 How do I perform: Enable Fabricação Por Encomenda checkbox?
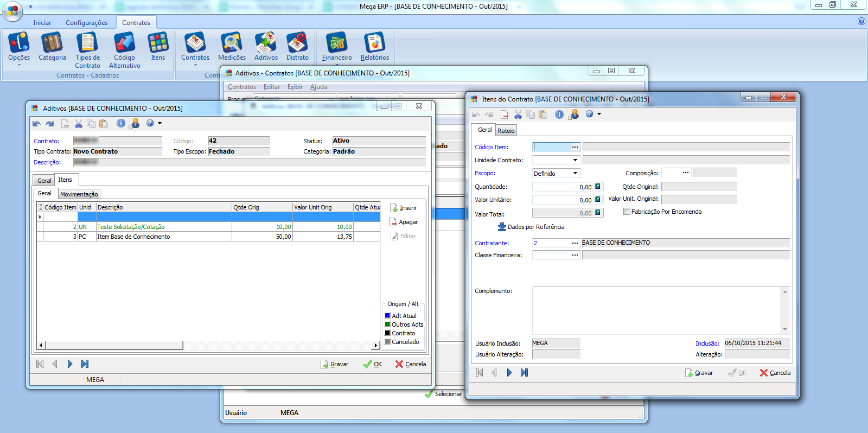pos(627,212)
